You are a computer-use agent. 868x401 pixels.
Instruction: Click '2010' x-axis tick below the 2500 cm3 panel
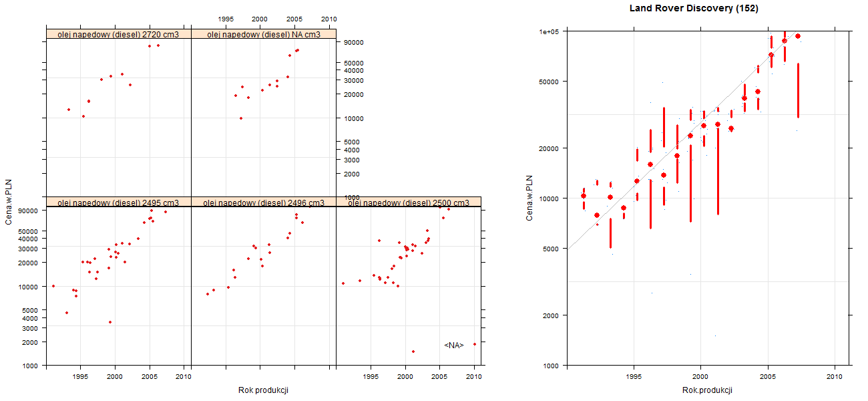point(473,377)
